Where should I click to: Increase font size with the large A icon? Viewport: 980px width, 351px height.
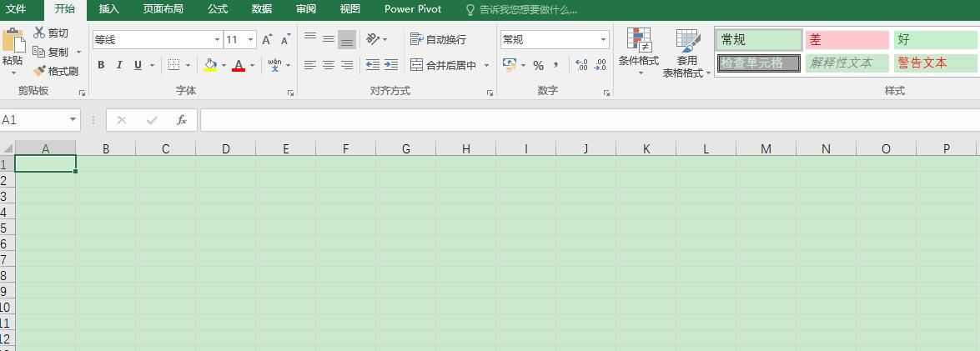point(267,40)
